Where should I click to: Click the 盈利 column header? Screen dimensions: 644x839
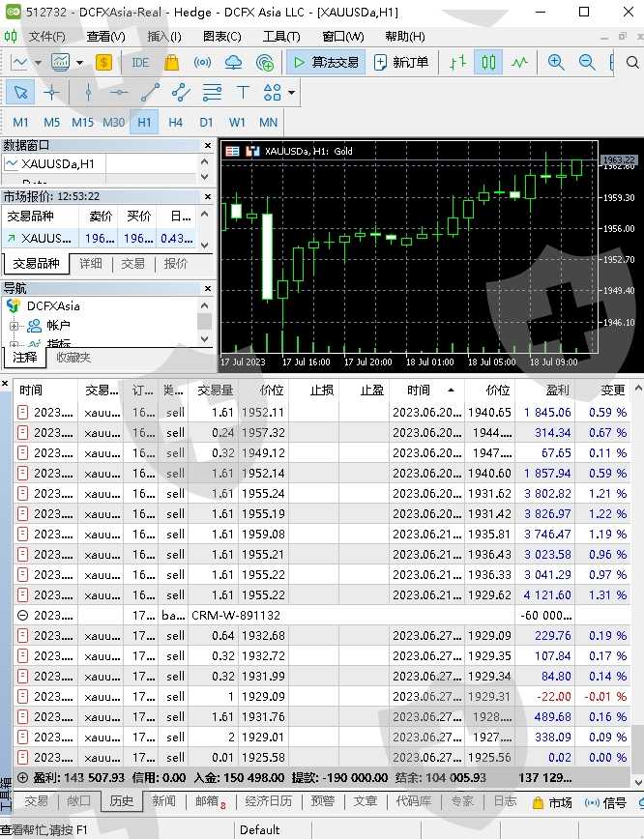tap(557, 391)
